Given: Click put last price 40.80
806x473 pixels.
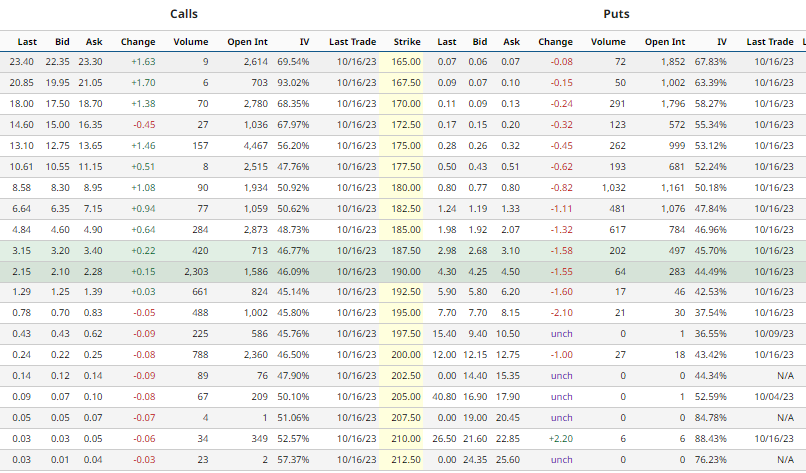Looking at the screenshot, I should tap(444, 397).
